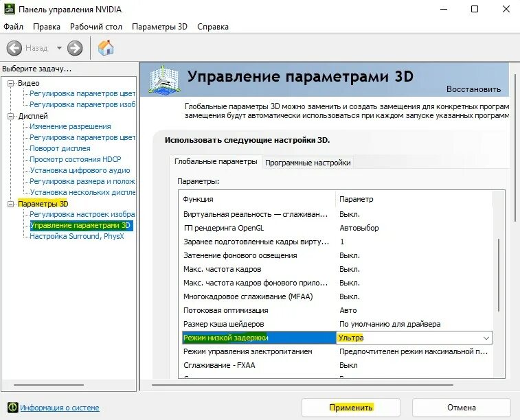The width and height of the screenshot is (520, 420).
Task: Switch to Программные настройки tab
Action: tap(308, 163)
